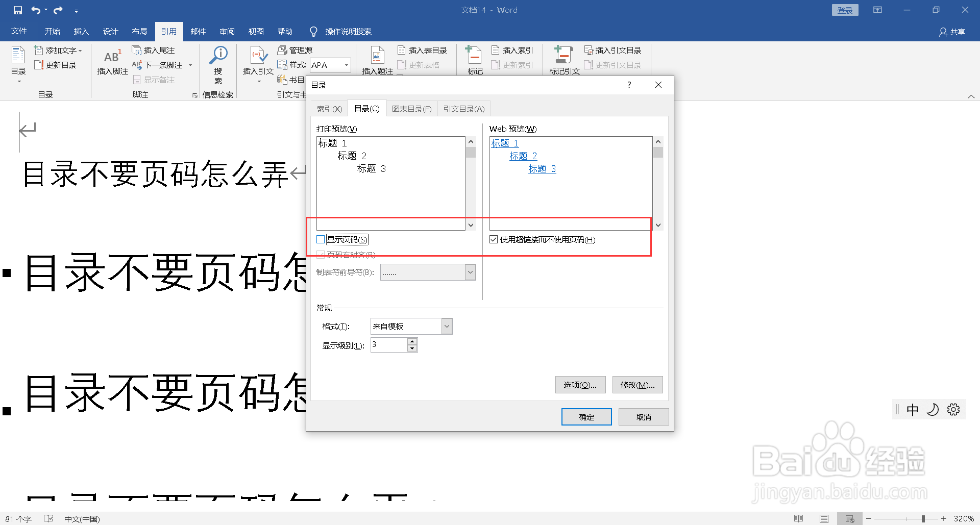The height and width of the screenshot is (525, 980).
Task: Close the 目录 dialog
Action: (x=658, y=85)
